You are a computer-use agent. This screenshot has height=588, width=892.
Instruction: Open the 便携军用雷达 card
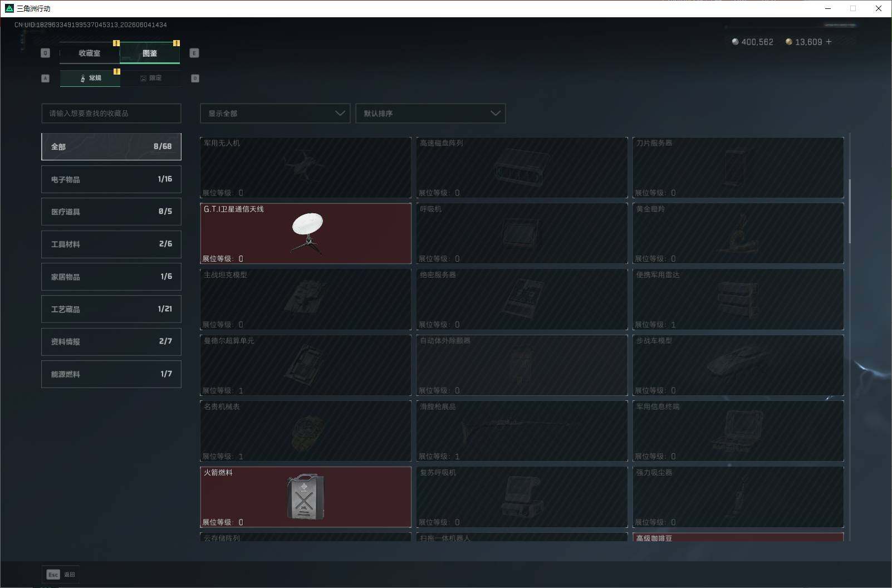(x=738, y=299)
